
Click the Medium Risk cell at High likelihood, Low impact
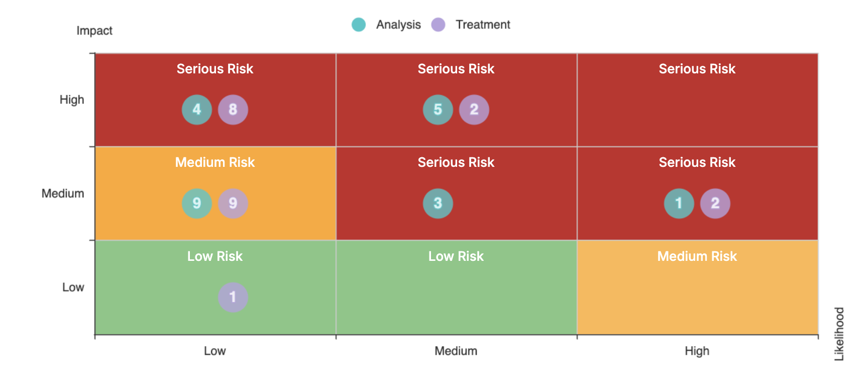[697, 297]
